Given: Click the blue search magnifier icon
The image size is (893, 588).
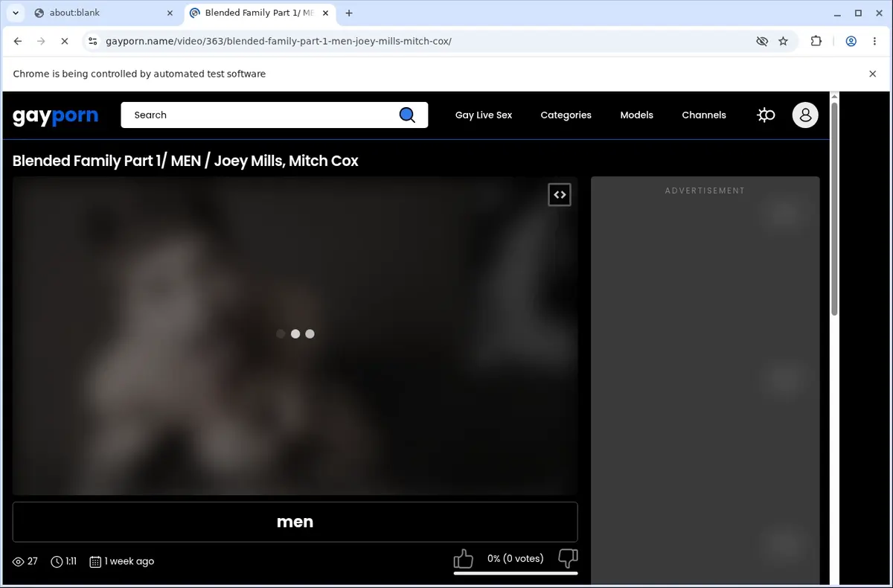Looking at the screenshot, I should point(407,115).
